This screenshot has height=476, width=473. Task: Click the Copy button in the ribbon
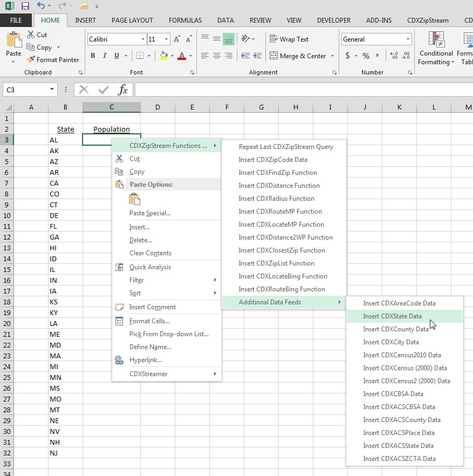(39, 47)
